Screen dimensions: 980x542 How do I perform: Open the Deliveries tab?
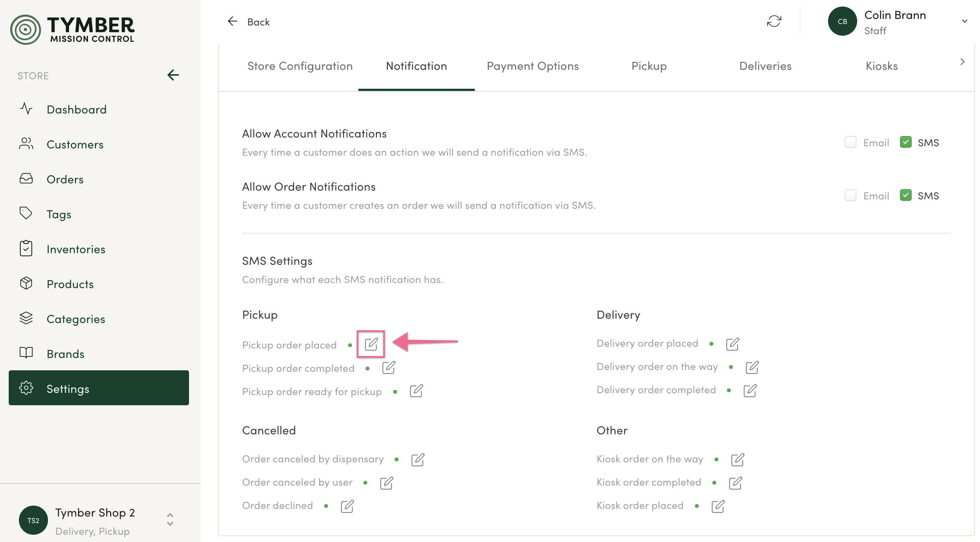(x=765, y=66)
